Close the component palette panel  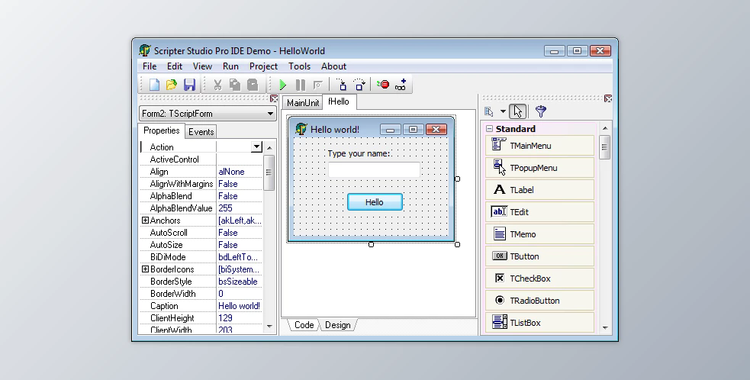point(607,98)
